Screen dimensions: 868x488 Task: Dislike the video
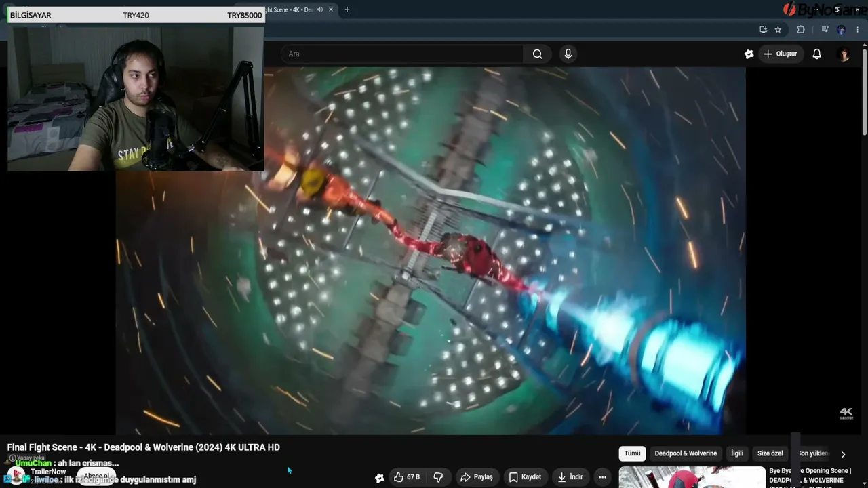coord(438,477)
